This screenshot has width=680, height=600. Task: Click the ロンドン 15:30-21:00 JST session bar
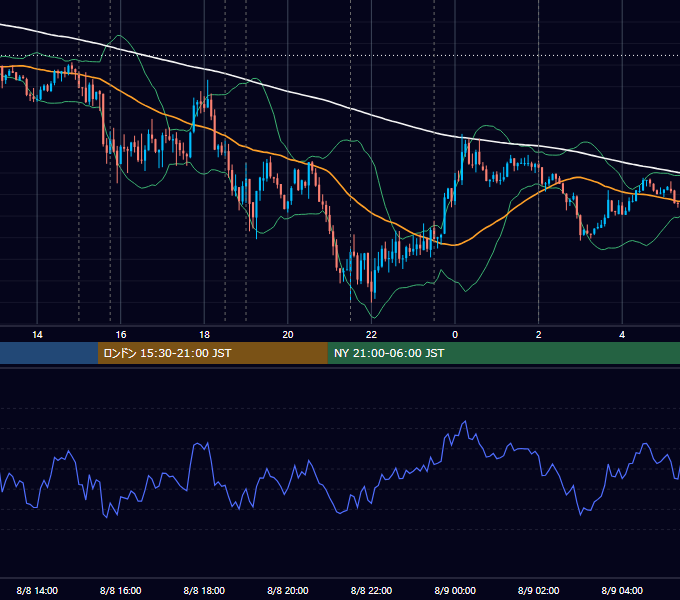point(212,353)
